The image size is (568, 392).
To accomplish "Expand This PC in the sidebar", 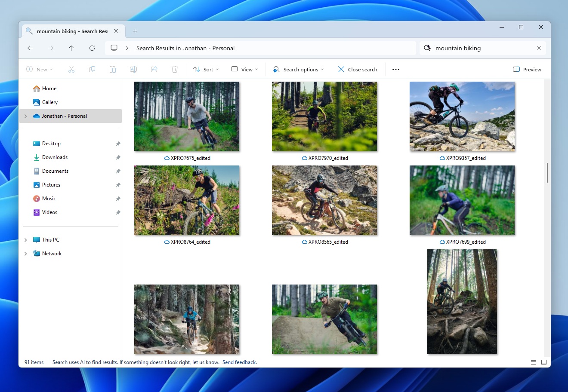I will (26, 239).
